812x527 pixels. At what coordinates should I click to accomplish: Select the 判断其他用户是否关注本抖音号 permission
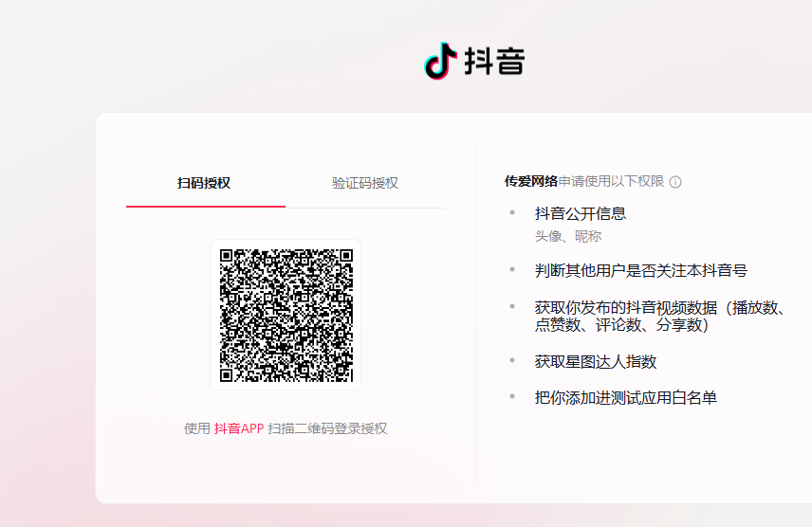coord(641,270)
